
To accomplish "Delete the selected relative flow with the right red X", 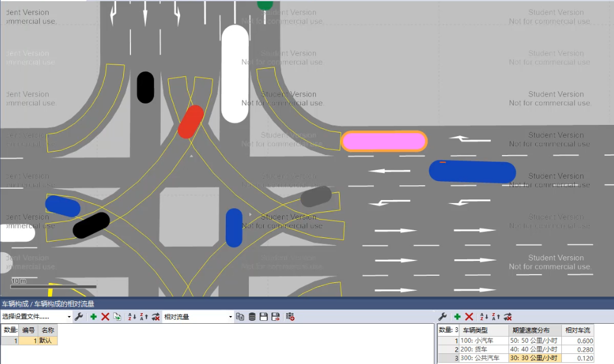I will [469, 317].
